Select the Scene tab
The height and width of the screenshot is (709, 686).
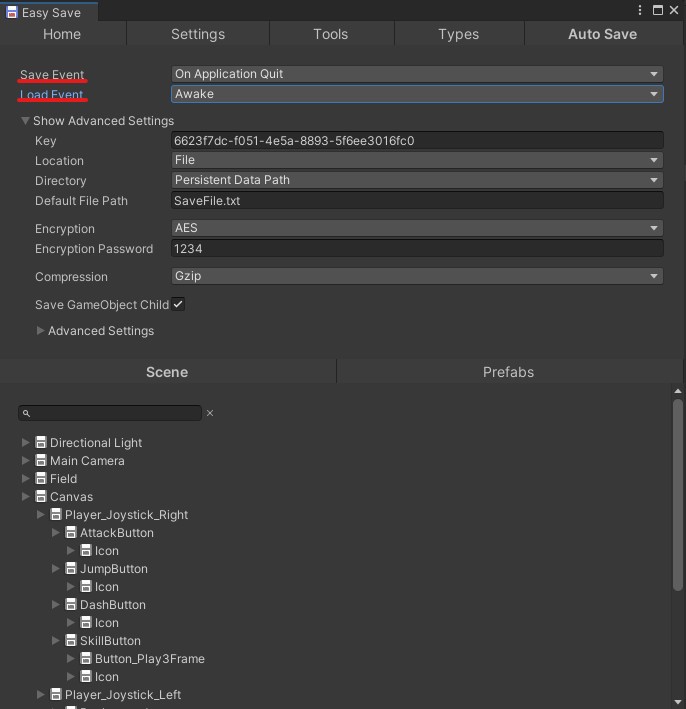[167, 372]
